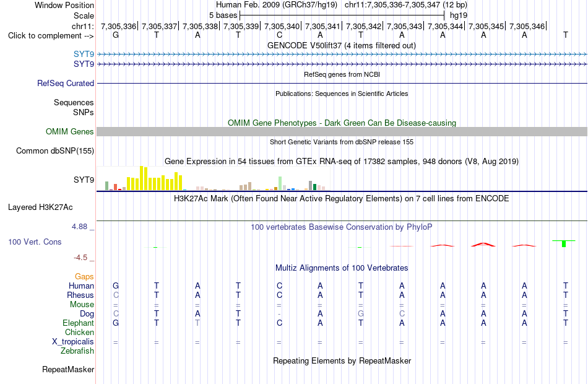Click the '100 vertebrates Basewise Conservation' title
The image size is (588, 384).
[x=342, y=227]
